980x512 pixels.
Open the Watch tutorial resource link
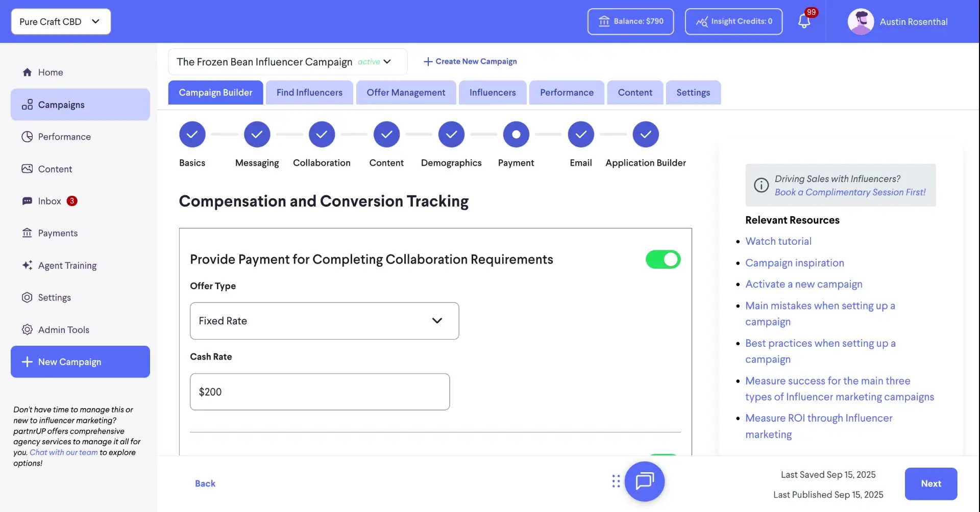point(778,241)
